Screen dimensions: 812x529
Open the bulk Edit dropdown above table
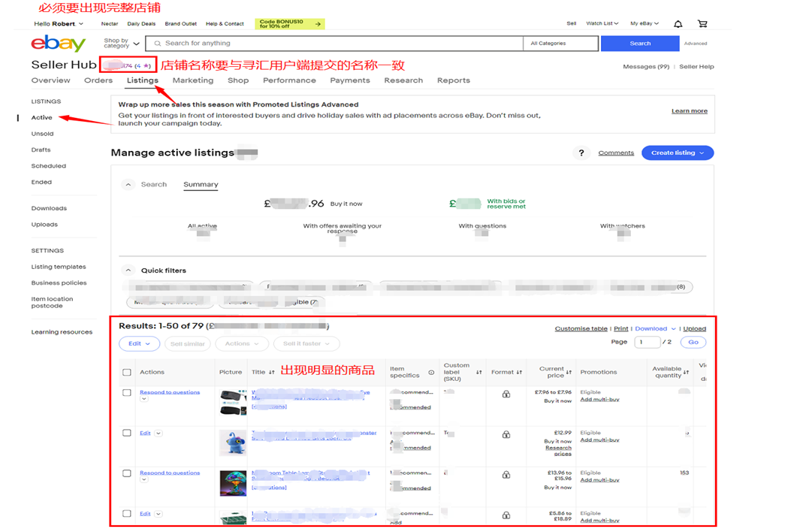coord(139,344)
